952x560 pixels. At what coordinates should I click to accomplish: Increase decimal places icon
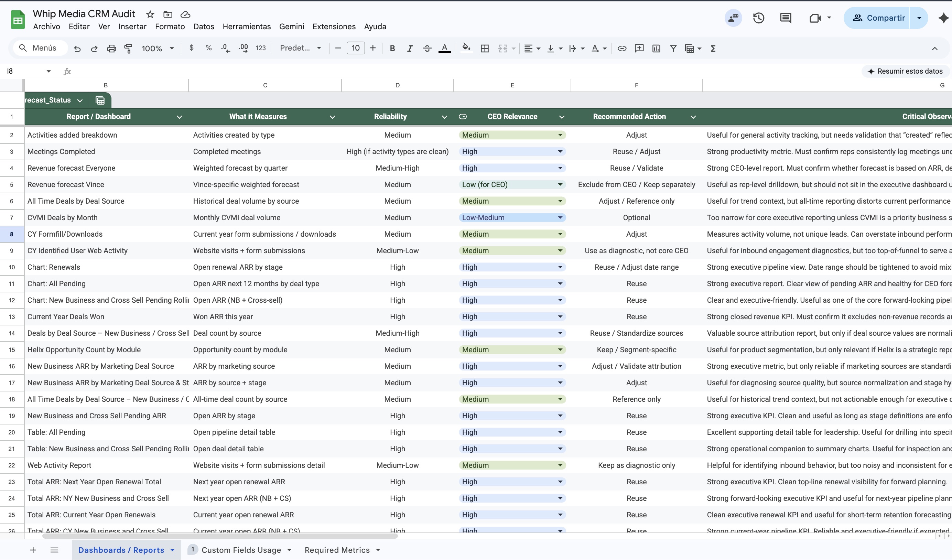[x=243, y=49]
